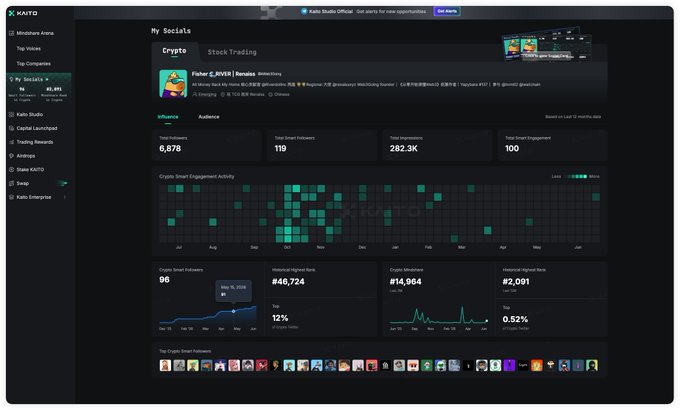
Task: Click the "Oct" month label under the heatmap
Action: (x=287, y=247)
